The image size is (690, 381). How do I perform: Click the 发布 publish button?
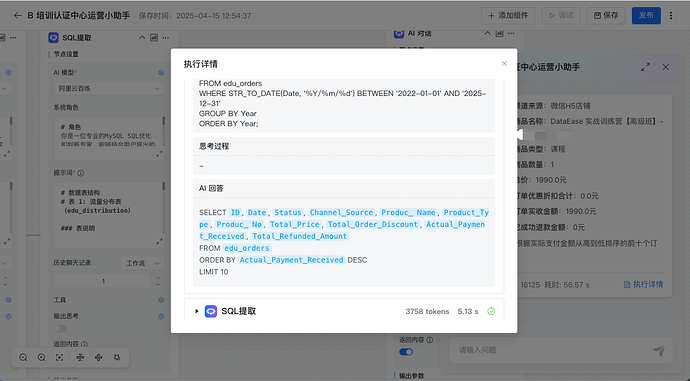(x=646, y=15)
